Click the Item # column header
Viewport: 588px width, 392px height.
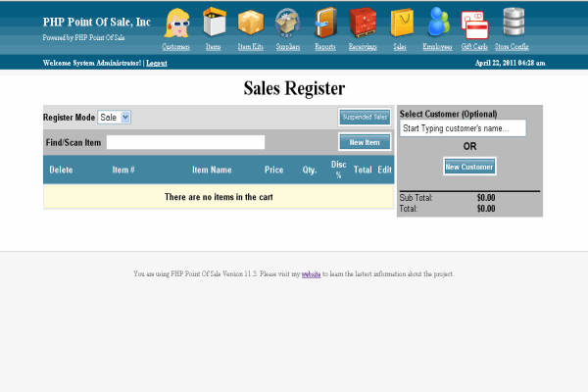[x=123, y=170]
